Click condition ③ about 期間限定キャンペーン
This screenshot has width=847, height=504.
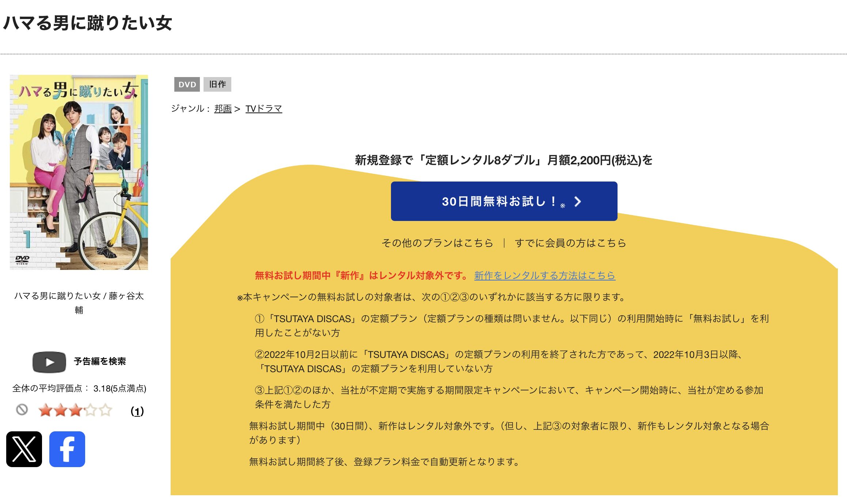coord(509,397)
